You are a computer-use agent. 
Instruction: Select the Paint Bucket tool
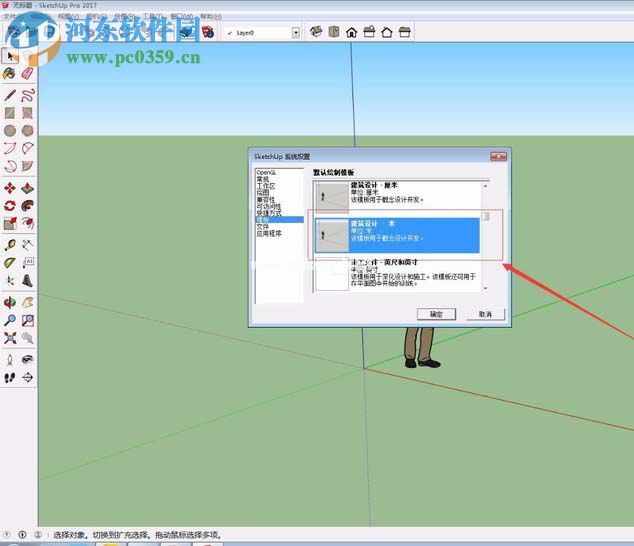pos(9,73)
